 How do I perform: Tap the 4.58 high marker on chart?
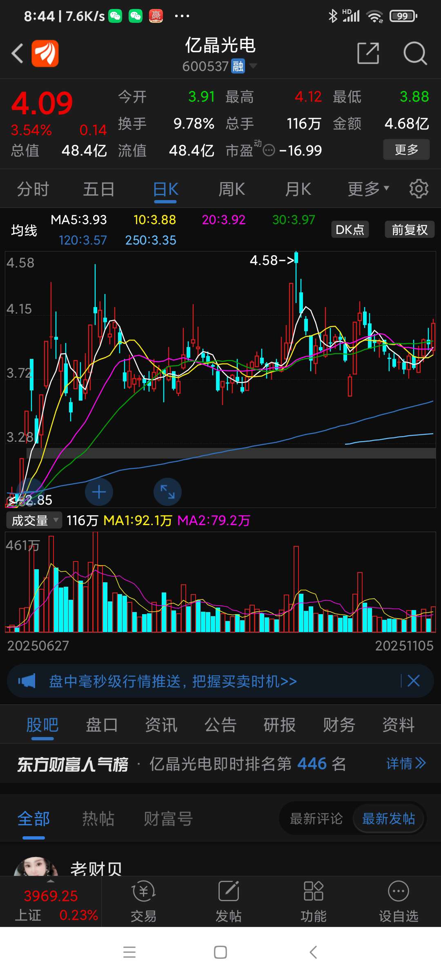[x=272, y=260]
